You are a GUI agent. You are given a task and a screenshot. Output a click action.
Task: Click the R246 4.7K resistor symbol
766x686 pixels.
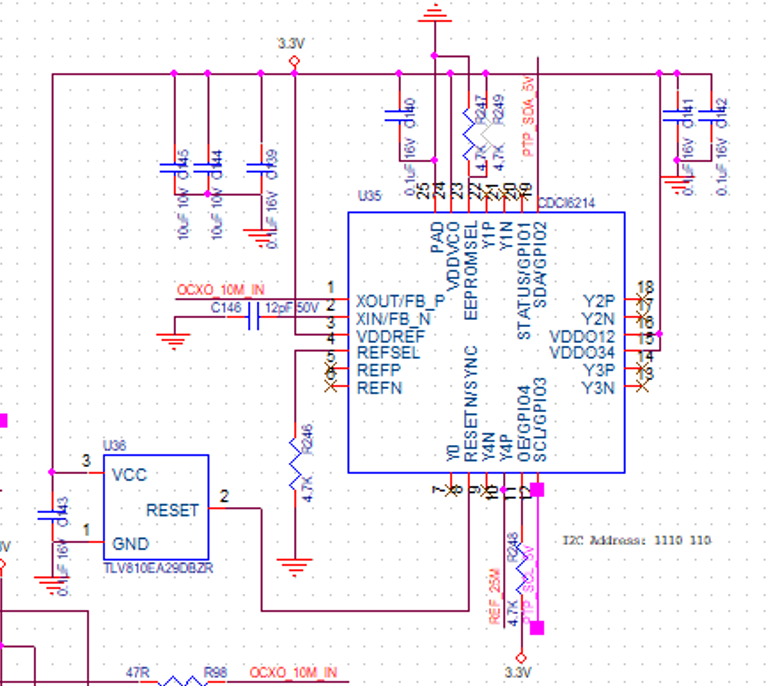(295, 465)
